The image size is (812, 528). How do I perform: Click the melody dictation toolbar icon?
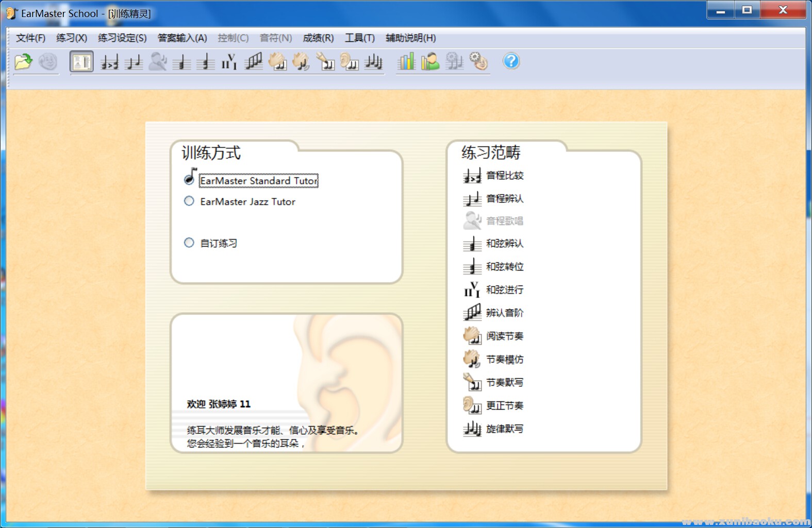click(x=373, y=62)
